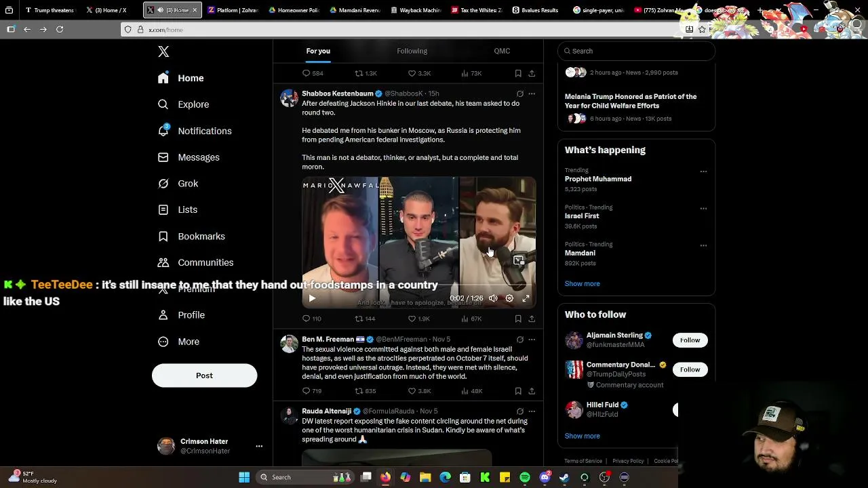The height and width of the screenshot is (488, 868).
Task: Play the debate video
Action: pos(312,298)
